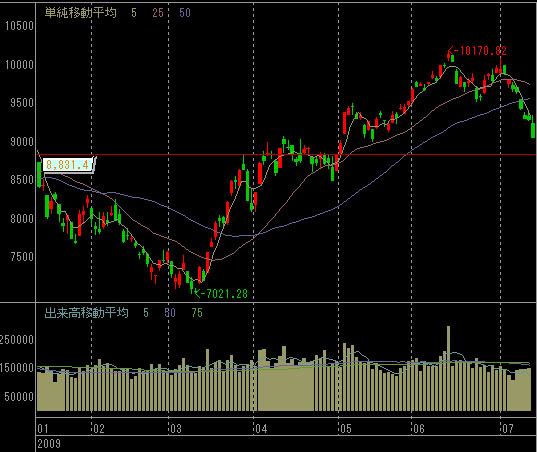Click the 10500 price axis label
Screen dimensions: 537x452
[x=19, y=26]
